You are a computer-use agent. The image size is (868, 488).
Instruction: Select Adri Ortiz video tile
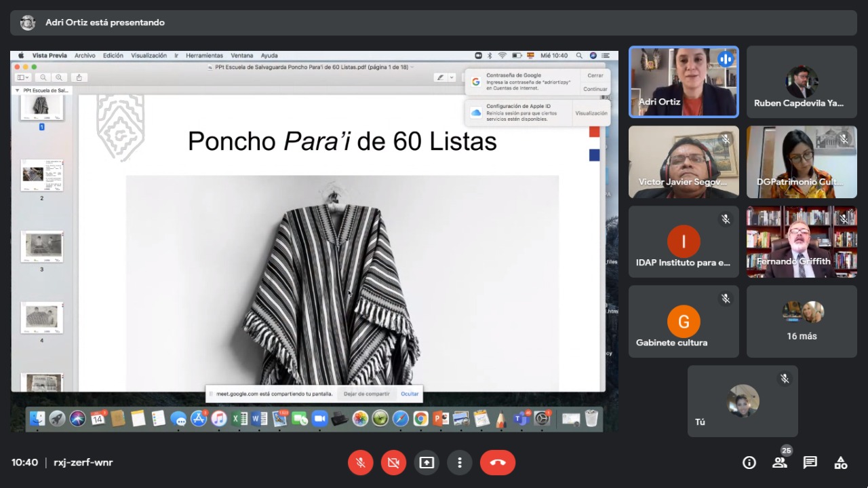pyautogui.click(x=683, y=82)
